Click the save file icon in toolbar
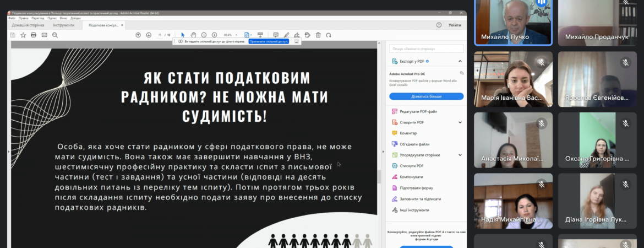 (13, 35)
